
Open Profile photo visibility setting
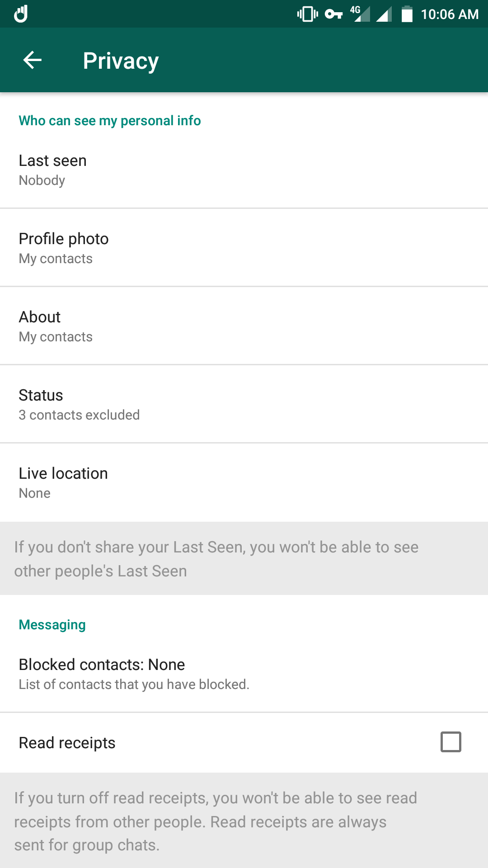point(244,248)
